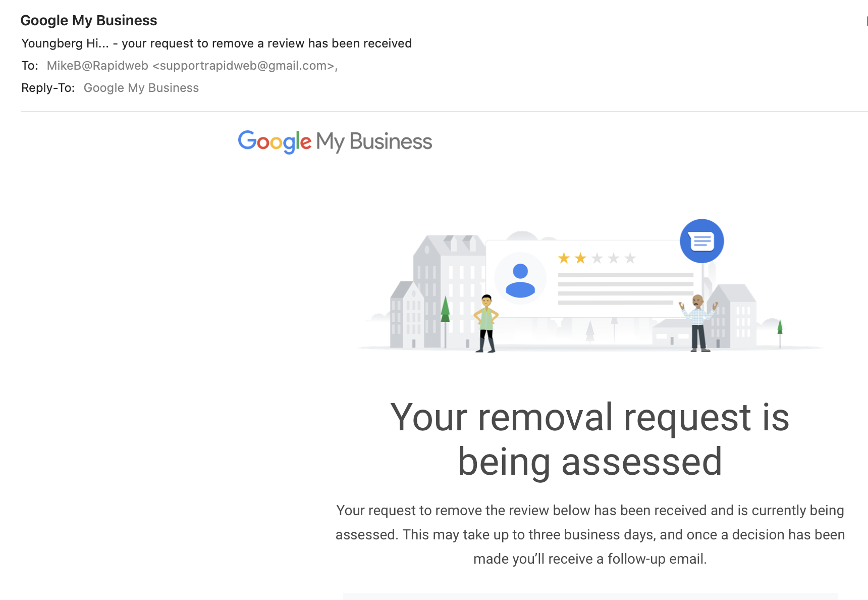Screen dimensions: 868x600
Task: Click the man with raised arms illustration
Action: click(698, 323)
